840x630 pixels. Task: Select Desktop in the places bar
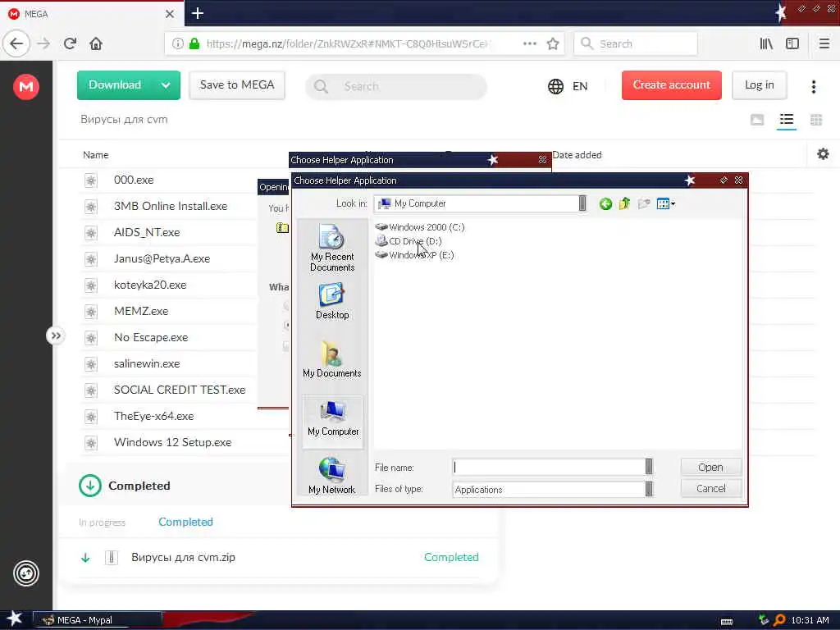pyautogui.click(x=332, y=301)
